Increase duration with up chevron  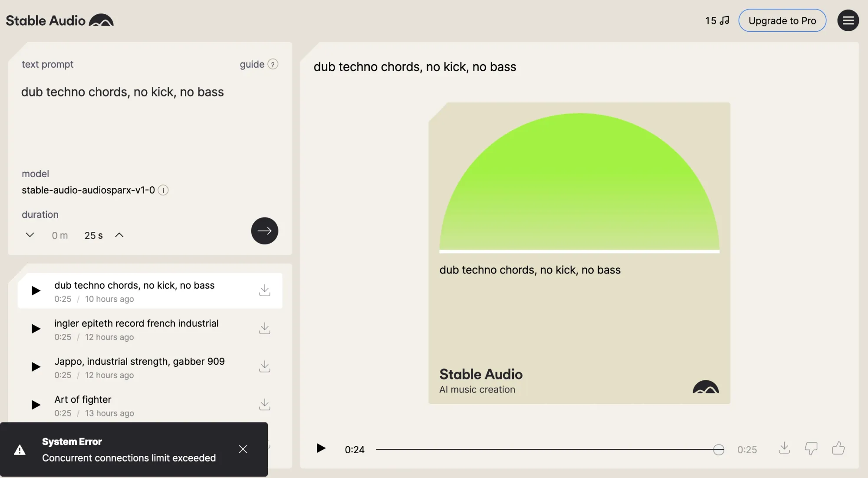(119, 235)
